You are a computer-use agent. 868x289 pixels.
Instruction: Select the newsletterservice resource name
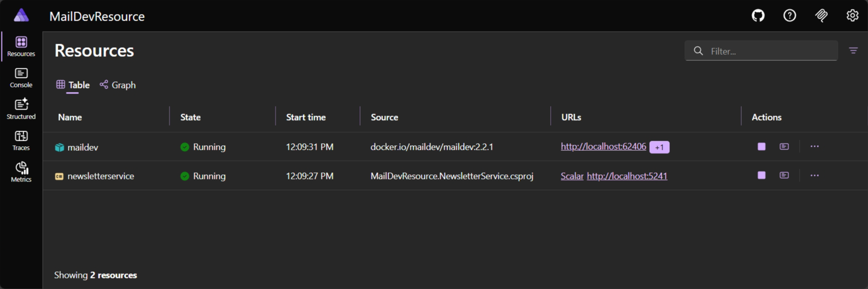[101, 176]
